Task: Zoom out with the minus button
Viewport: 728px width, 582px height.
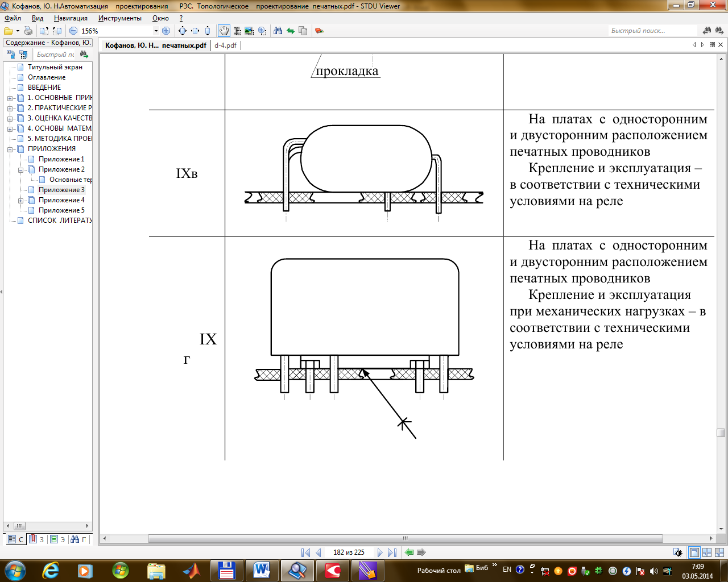Action: (73, 31)
